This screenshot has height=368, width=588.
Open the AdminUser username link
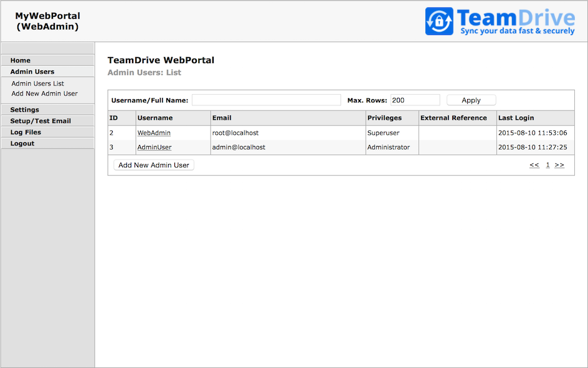click(x=154, y=147)
